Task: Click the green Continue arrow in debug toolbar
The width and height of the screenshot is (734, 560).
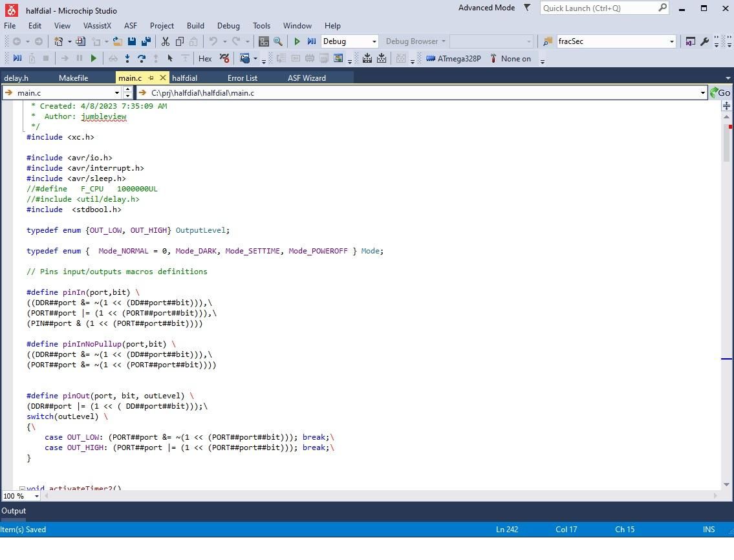Action: (x=94, y=59)
